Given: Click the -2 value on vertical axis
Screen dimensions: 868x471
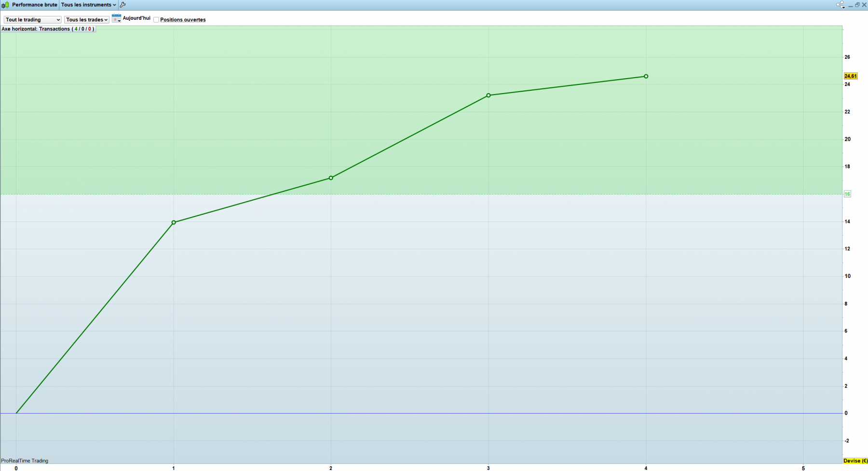Looking at the screenshot, I should (847, 441).
